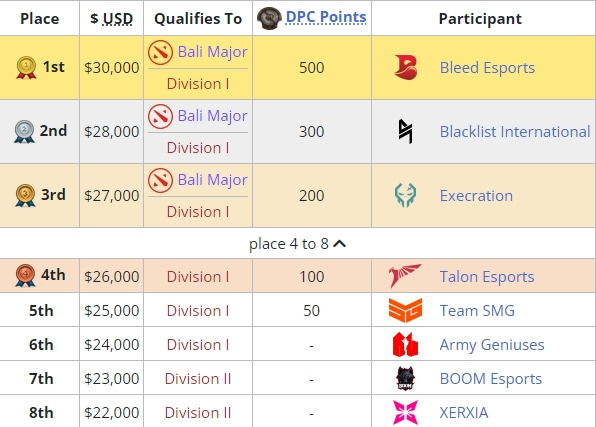The image size is (596, 427).
Task: Click the USD abbreviation in header
Action: tap(118, 19)
